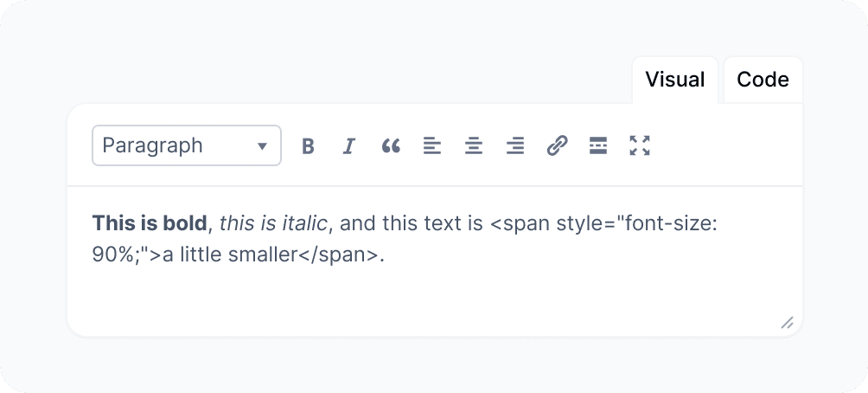868x393 pixels.
Task: Insert the Read More tag
Action: [x=597, y=145]
